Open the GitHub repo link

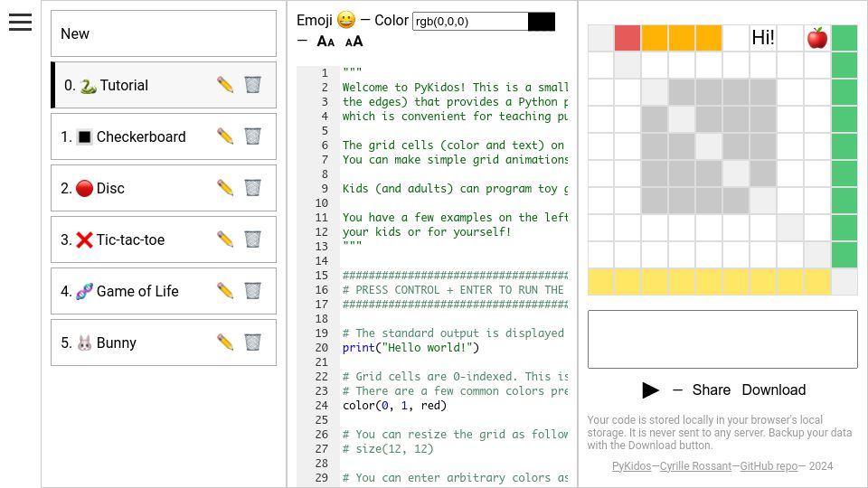tap(769, 466)
